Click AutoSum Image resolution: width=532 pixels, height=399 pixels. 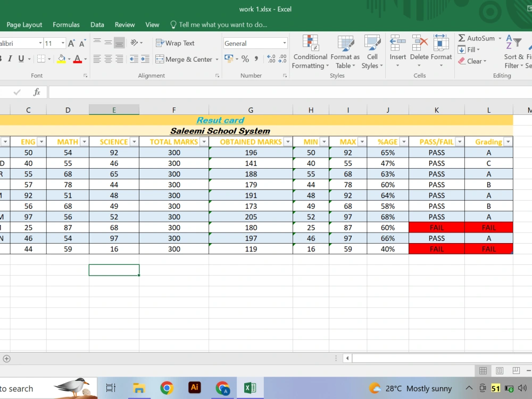tap(476, 38)
